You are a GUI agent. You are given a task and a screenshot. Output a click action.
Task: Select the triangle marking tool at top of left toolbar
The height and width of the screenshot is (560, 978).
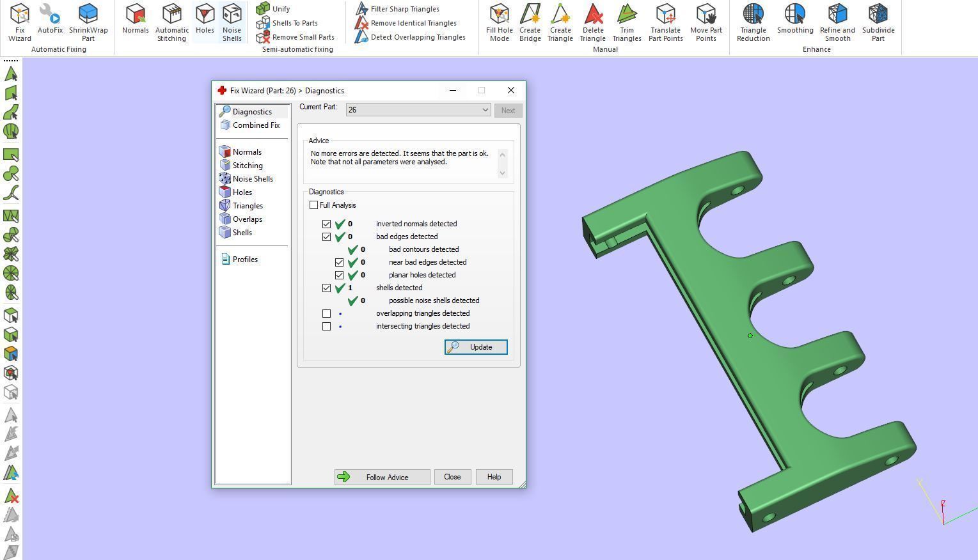coord(11,74)
